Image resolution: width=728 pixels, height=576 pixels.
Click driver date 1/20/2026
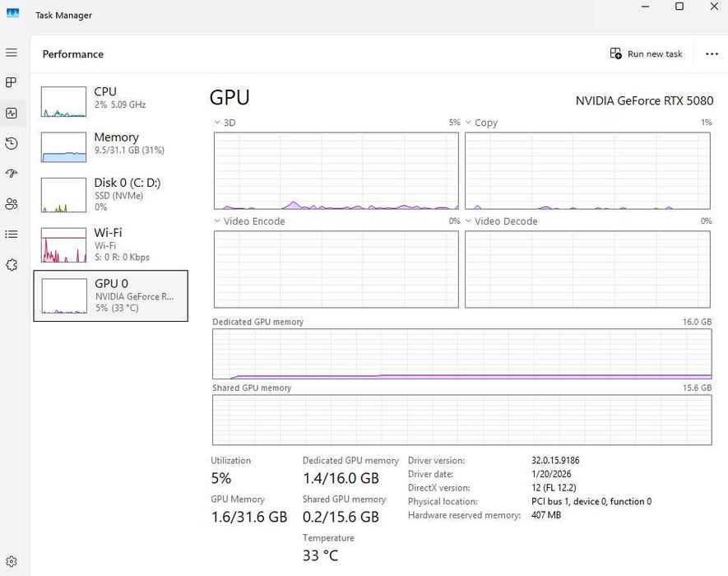pos(551,474)
